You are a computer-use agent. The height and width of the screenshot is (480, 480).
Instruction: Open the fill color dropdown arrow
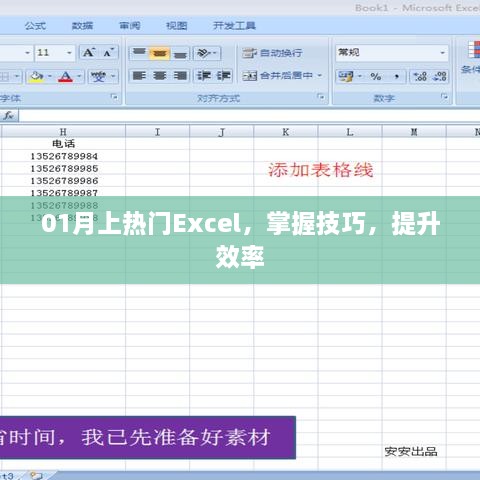point(50,77)
